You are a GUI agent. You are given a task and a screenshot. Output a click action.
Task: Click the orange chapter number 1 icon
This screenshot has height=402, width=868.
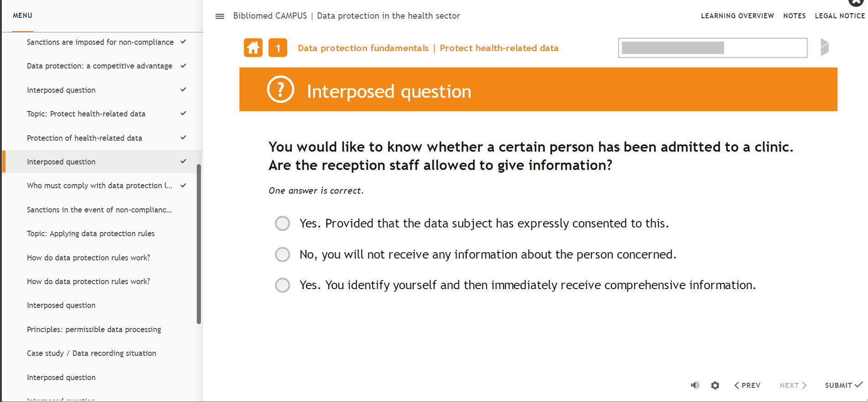coord(278,48)
